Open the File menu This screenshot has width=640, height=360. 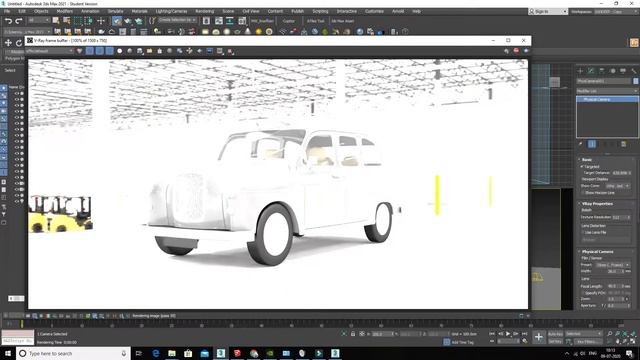pos(7,11)
